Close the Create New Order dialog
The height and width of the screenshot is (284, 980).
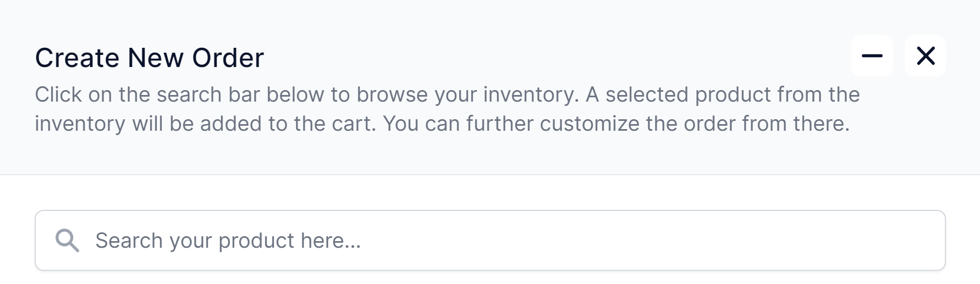tap(926, 56)
